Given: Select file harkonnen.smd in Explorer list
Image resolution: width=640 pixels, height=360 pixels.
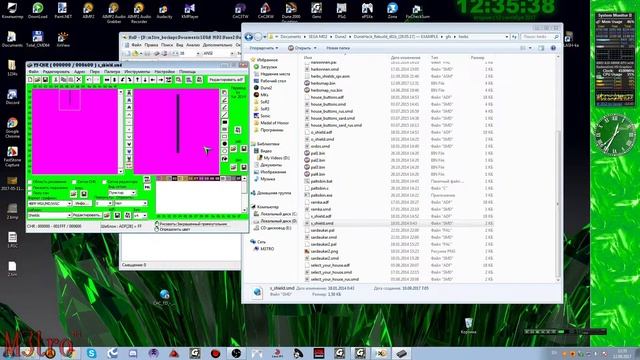Looking at the screenshot, I should tap(324, 69).
